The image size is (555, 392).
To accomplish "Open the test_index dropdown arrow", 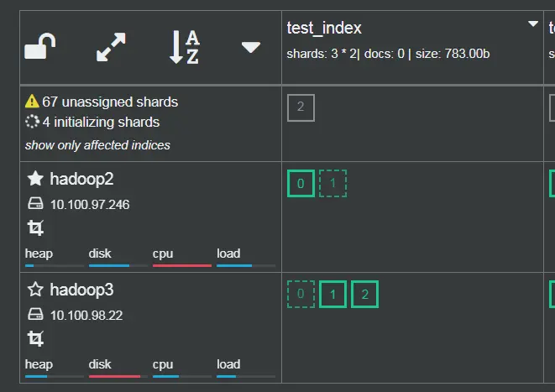I will click(533, 24).
